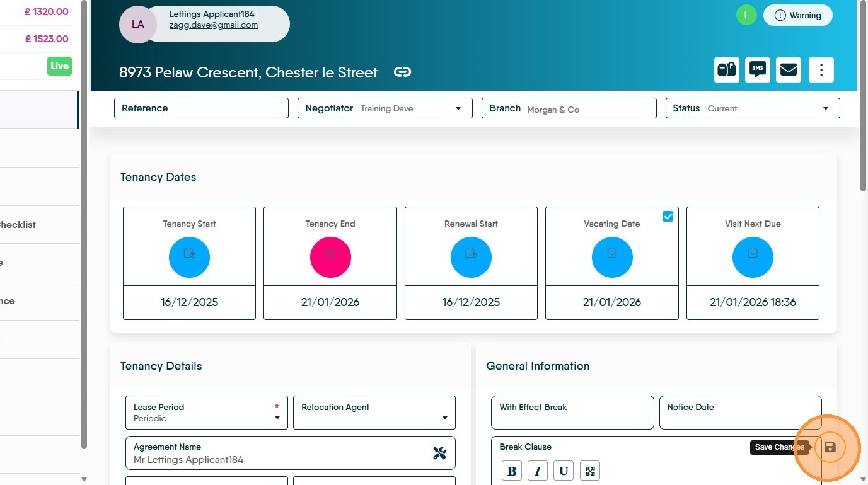This screenshot has width=868, height=485.
Task: Open the Status dropdown
Action: [753, 108]
